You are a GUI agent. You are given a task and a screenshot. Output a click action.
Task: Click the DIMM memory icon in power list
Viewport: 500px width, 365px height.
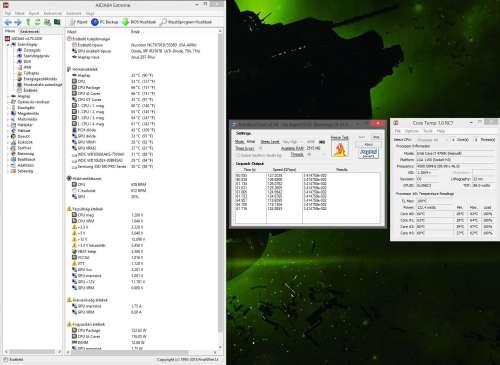coord(75,342)
